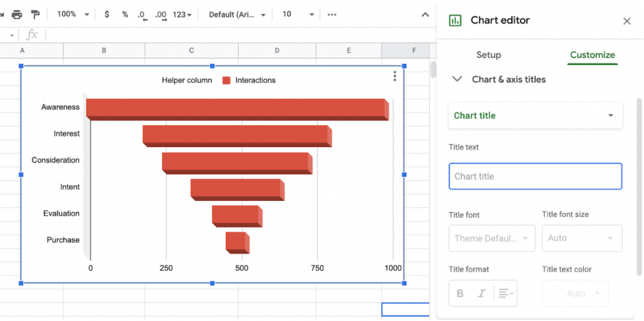The height and width of the screenshot is (321, 644).
Task: Open more formats 123 menu
Action: click(182, 14)
